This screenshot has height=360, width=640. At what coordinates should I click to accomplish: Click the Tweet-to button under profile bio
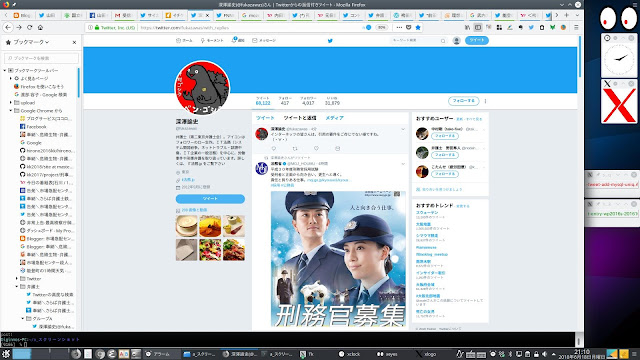point(210,199)
